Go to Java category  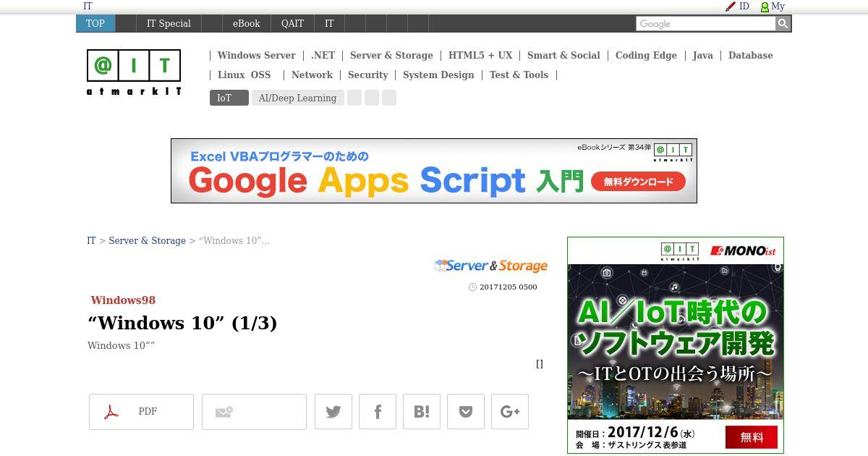702,55
